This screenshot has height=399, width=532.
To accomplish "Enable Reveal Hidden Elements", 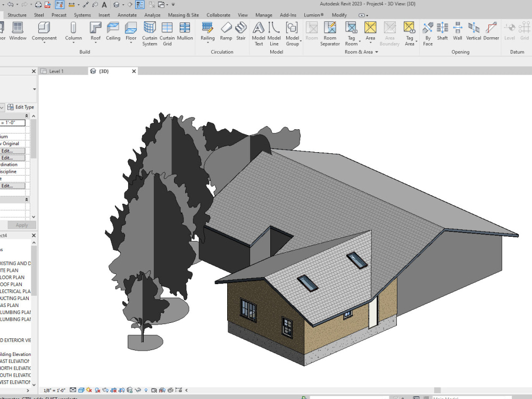I will [x=146, y=390].
